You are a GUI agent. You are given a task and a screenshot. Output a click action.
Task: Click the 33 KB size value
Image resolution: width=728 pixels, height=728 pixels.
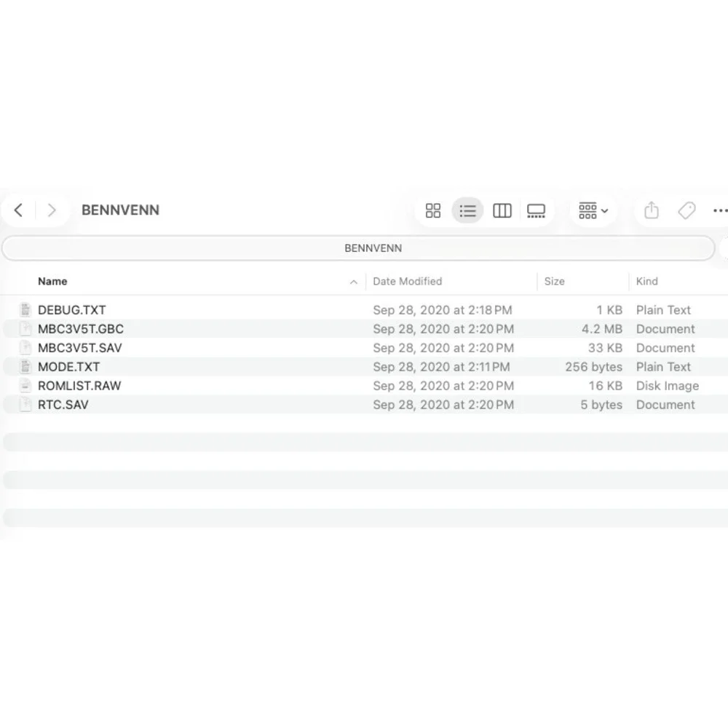point(605,348)
